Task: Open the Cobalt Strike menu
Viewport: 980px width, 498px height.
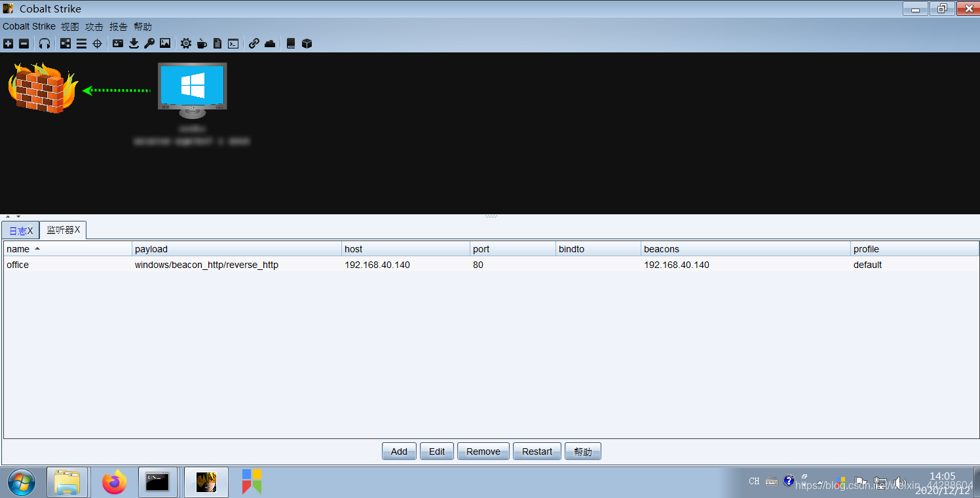Action: click(29, 27)
